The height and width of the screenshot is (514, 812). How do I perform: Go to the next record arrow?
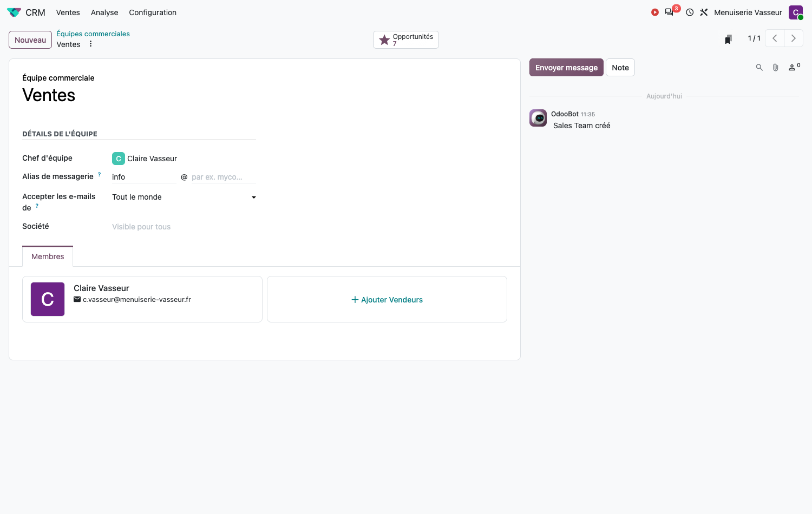(794, 38)
